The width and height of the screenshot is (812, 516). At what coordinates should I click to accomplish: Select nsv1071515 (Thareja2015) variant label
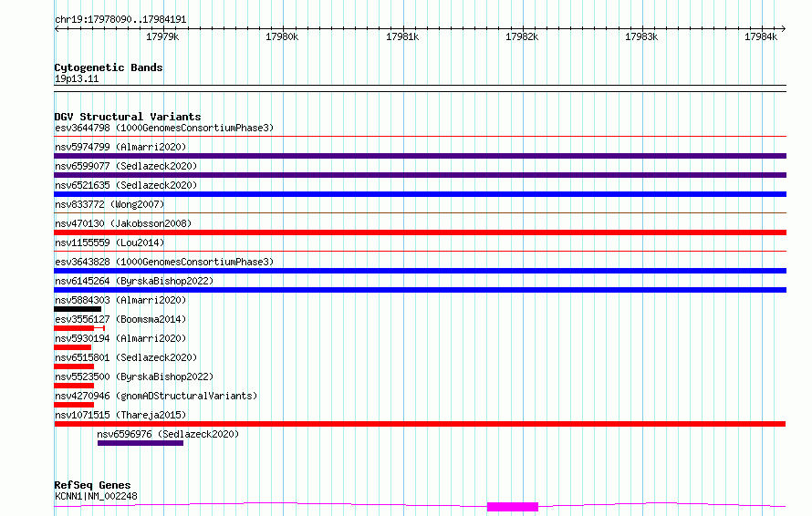[120, 415]
